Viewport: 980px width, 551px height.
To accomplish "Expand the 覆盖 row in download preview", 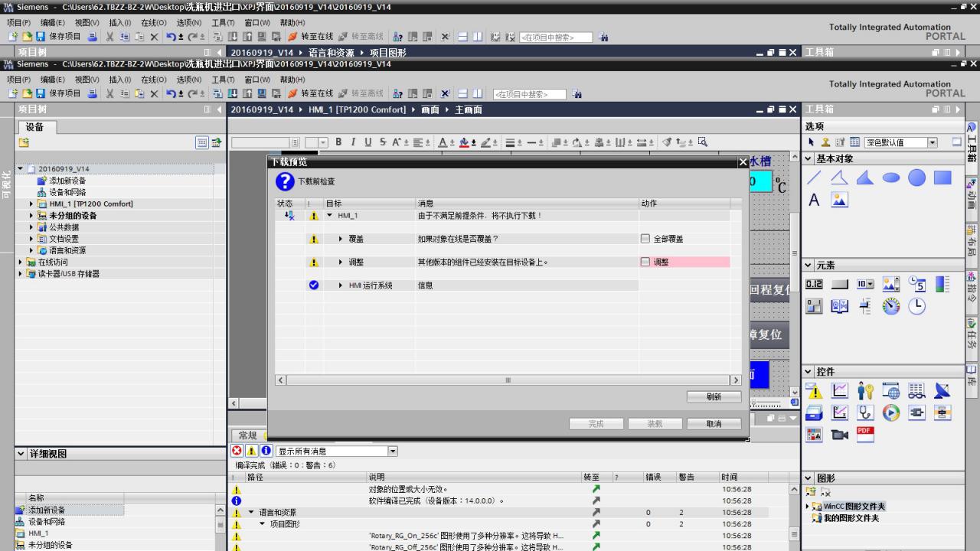I will point(341,239).
